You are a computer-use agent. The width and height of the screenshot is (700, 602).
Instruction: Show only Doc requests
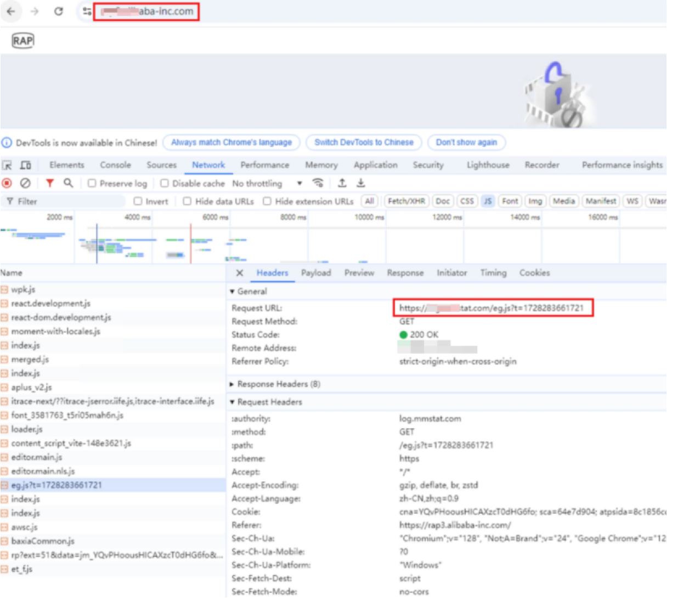(443, 201)
